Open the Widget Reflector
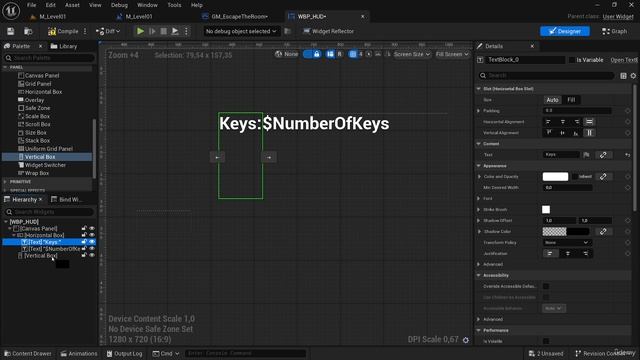Screen dimensions: 640x360 tap(329, 31)
